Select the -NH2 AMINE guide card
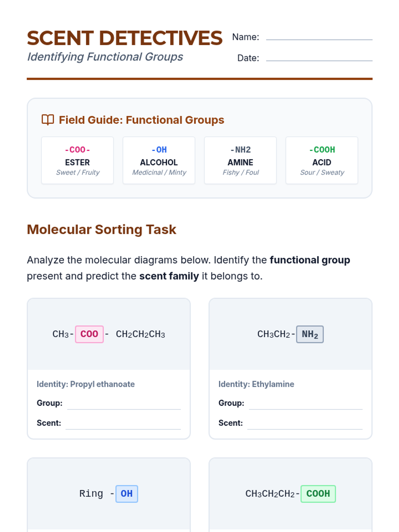Image resolution: width=399 pixels, height=532 pixels. 240,160
